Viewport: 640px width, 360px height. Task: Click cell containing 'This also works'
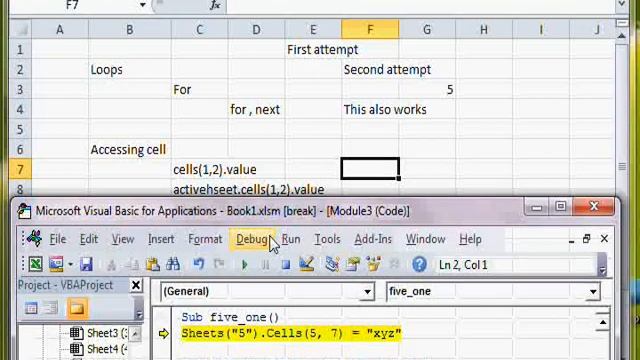tap(370, 109)
